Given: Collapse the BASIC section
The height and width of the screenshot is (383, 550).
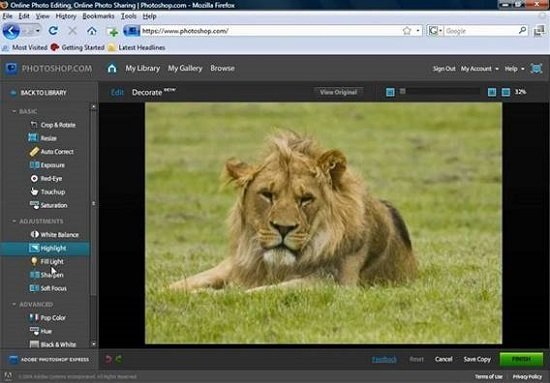Looking at the screenshot, I should coord(14,111).
